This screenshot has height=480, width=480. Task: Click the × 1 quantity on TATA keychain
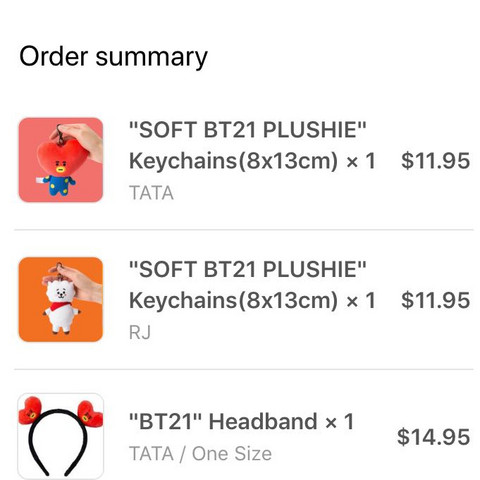click(361, 161)
